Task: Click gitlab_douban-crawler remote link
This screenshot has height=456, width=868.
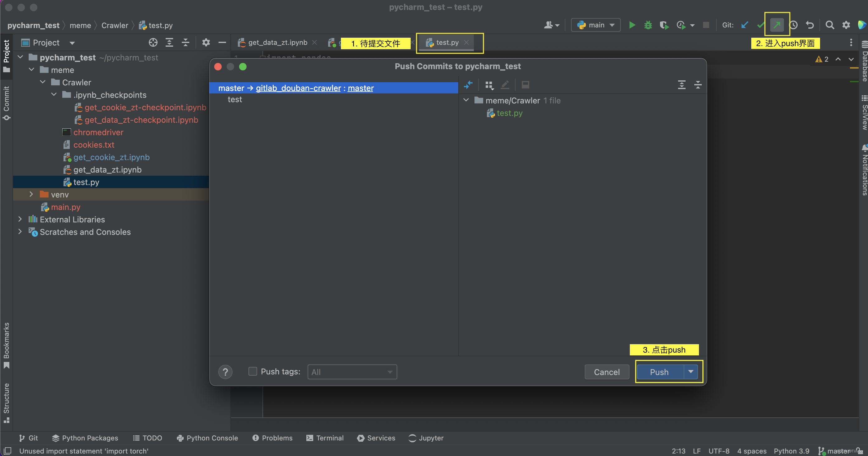Action: (x=298, y=88)
